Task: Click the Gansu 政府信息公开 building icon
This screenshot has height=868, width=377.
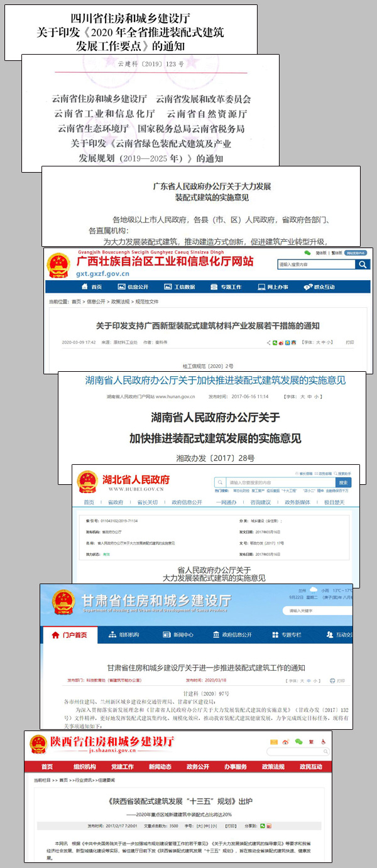Action: tap(216, 635)
